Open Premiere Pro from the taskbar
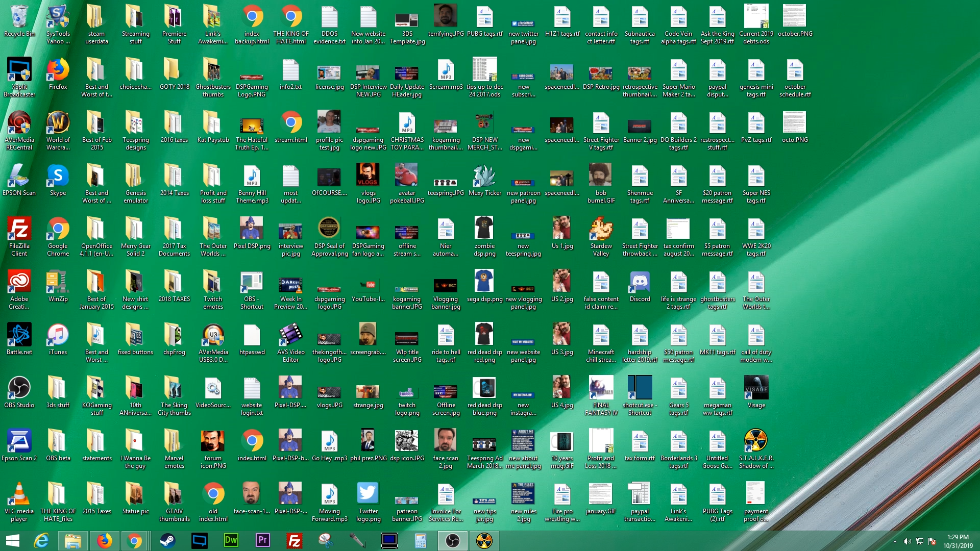This screenshot has height=551, width=980. (263, 541)
